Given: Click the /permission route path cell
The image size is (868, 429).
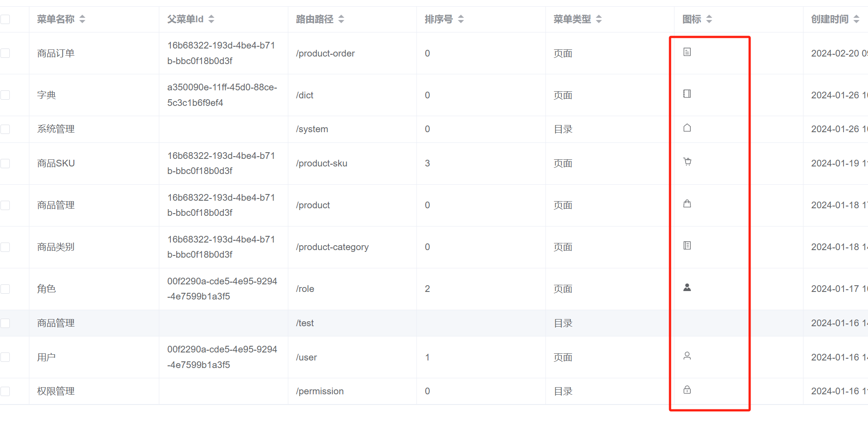Looking at the screenshot, I should tap(320, 391).
